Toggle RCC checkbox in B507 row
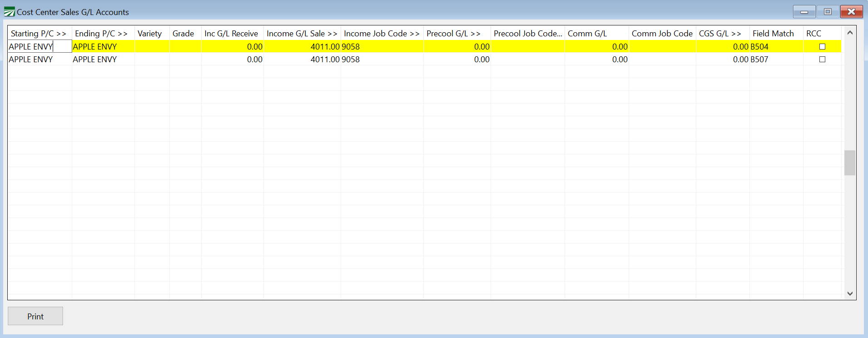Viewport: 868px width, 338px height. (x=822, y=59)
